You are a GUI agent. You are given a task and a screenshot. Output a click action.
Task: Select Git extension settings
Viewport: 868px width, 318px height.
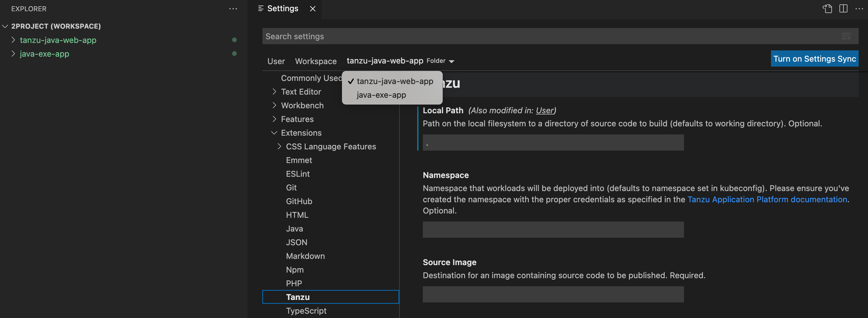coord(292,188)
